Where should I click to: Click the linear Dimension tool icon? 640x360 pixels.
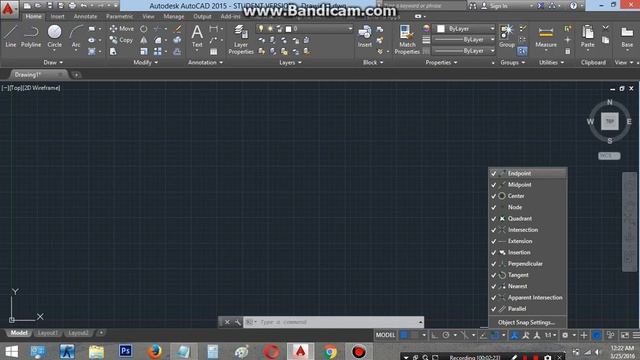[x=213, y=29]
